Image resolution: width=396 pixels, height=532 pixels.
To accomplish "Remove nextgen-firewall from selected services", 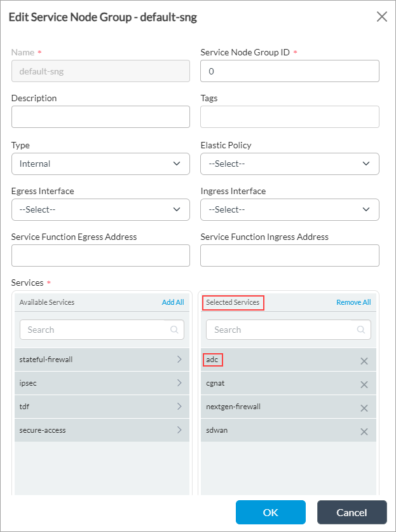I will click(x=364, y=408).
